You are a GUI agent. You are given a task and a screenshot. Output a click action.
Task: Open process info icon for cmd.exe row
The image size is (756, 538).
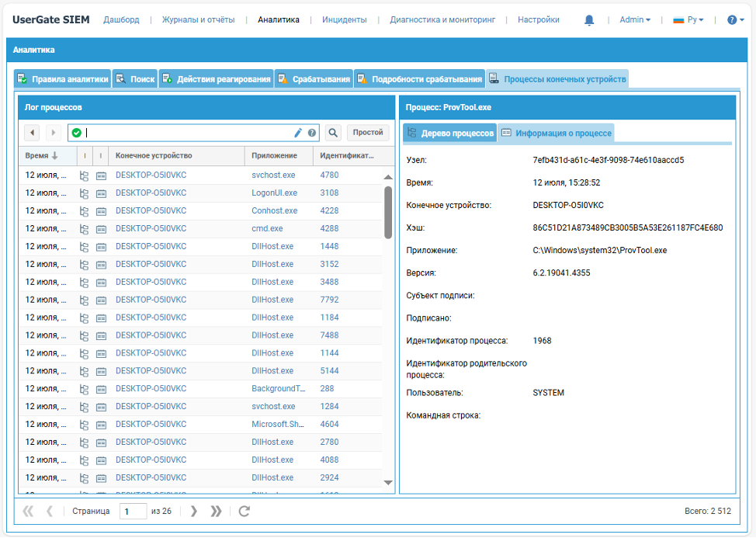[101, 229]
